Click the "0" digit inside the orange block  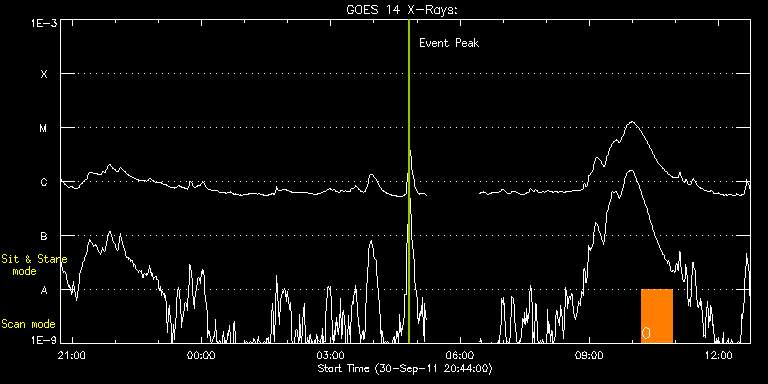tap(646, 333)
